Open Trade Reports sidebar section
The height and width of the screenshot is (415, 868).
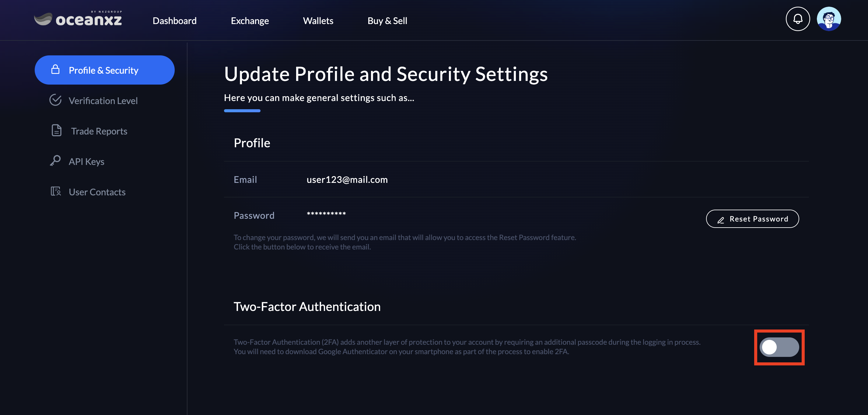tap(99, 131)
